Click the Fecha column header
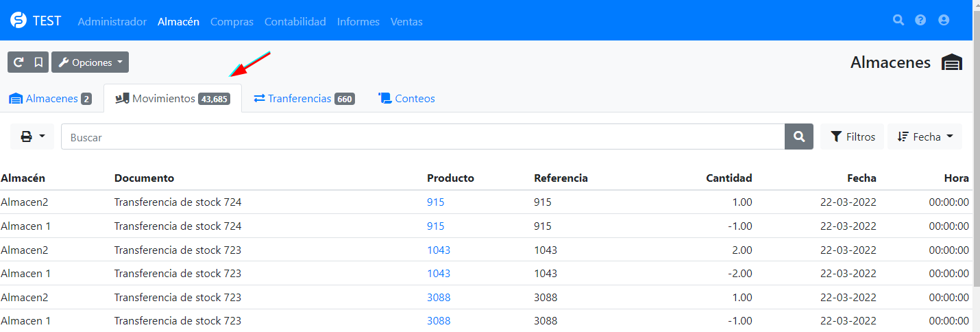 click(861, 178)
